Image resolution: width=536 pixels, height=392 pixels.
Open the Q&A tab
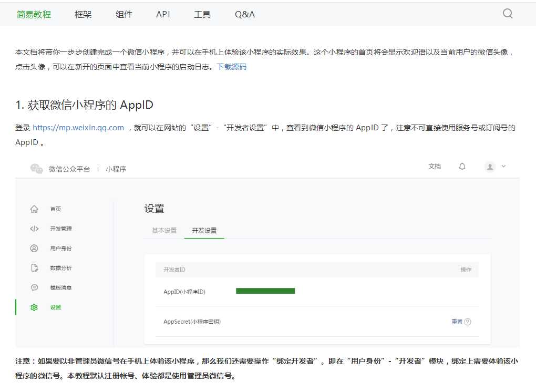245,14
